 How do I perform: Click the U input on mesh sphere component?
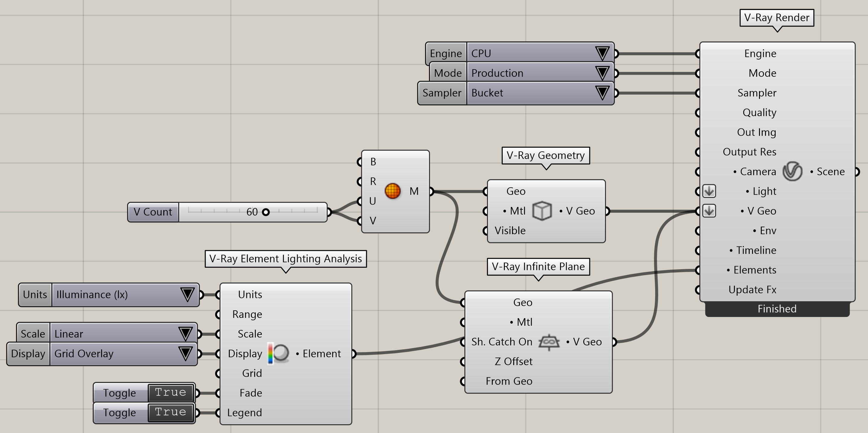coord(373,201)
